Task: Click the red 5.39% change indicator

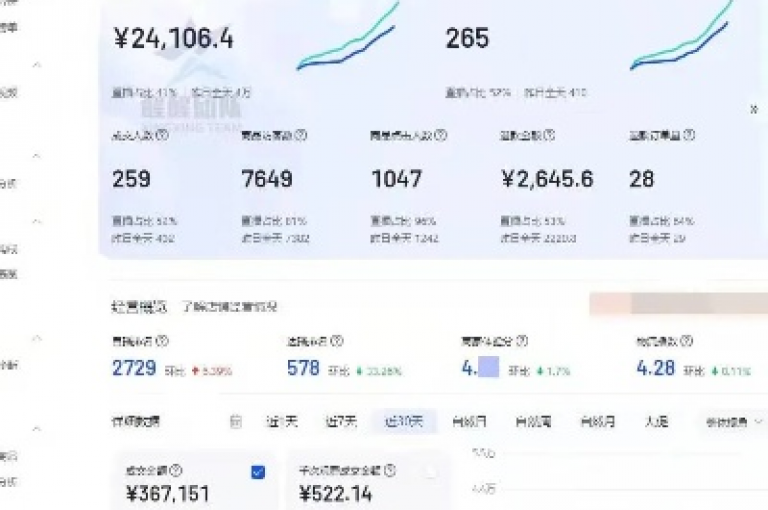Action: (213, 371)
